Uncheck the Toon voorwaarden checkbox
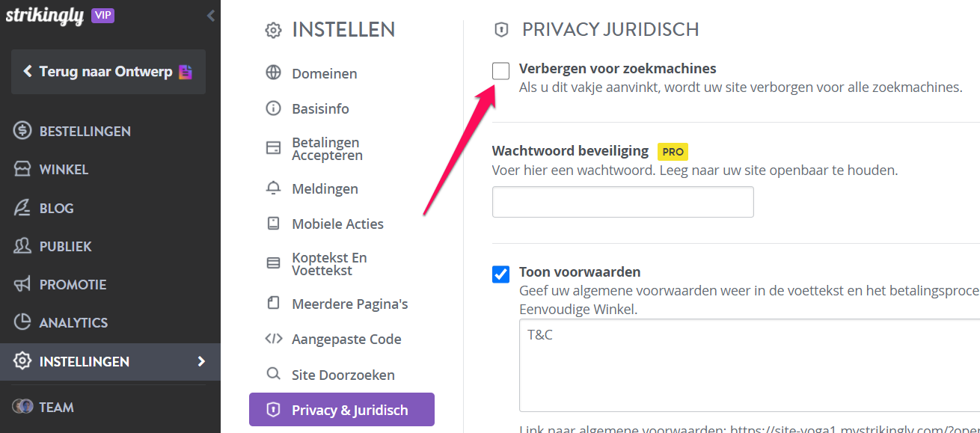This screenshot has width=980, height=433. pos(501,274)
